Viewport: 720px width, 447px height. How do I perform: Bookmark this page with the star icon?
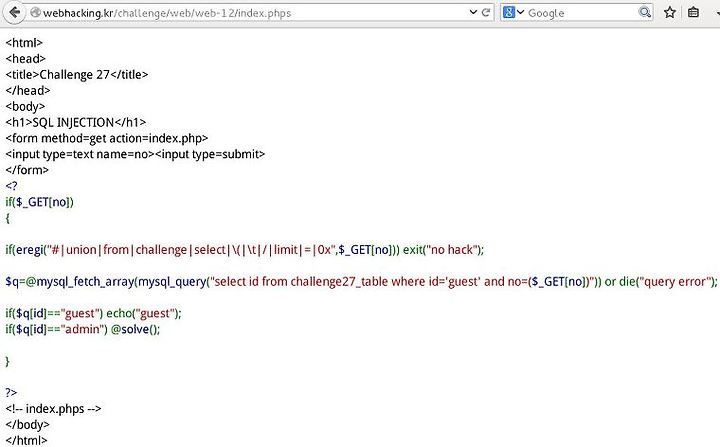click(669, 12)
